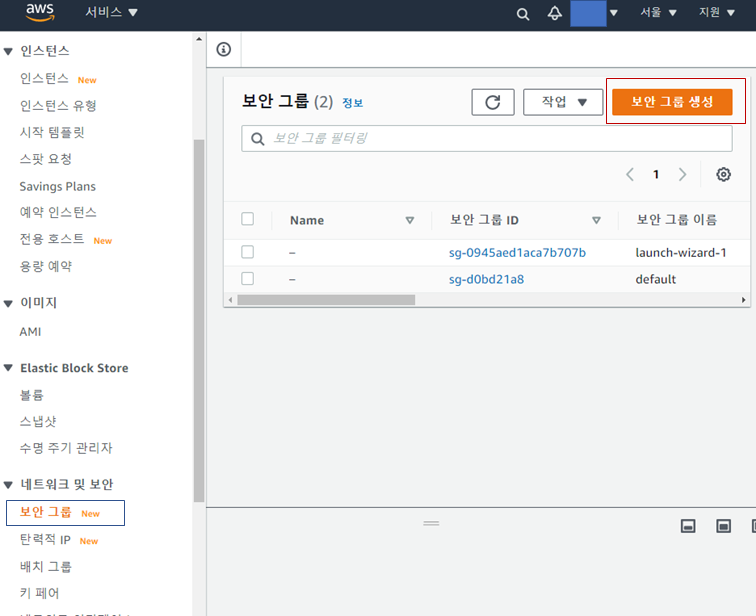Click the large bottom panel layout icon
756x616 pixels.
pyautogui.click(x=723, y=526)
